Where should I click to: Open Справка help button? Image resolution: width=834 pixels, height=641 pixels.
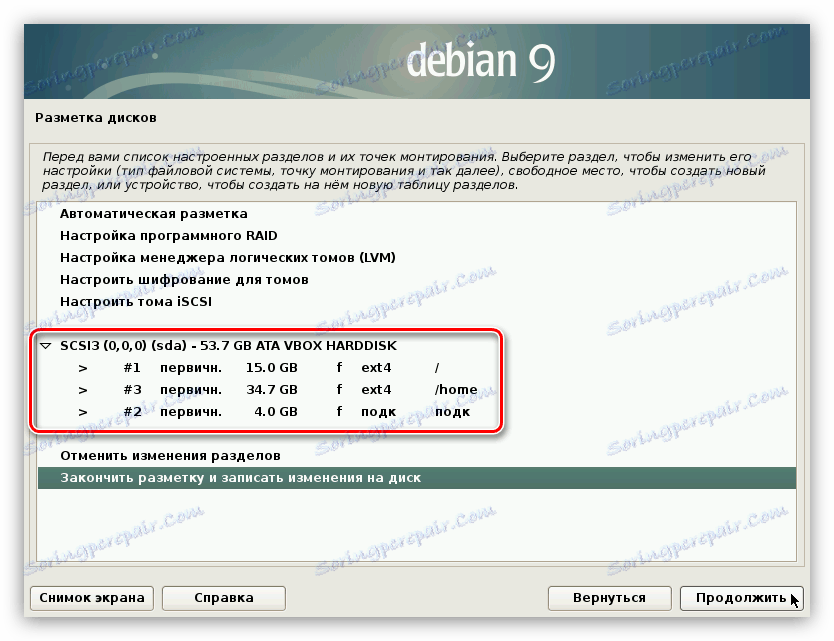tap(224, 598)
